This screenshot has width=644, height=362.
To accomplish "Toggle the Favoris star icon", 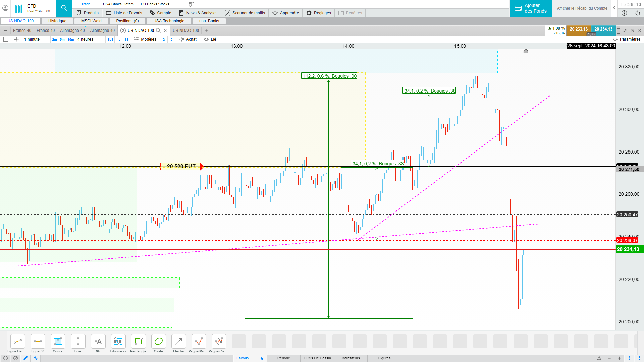I will (x=262, y=358).
